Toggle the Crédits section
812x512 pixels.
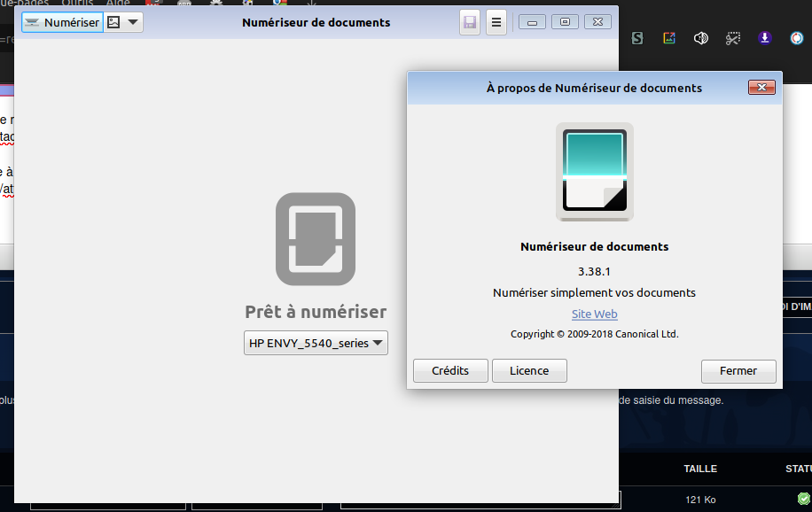[449, 370]
